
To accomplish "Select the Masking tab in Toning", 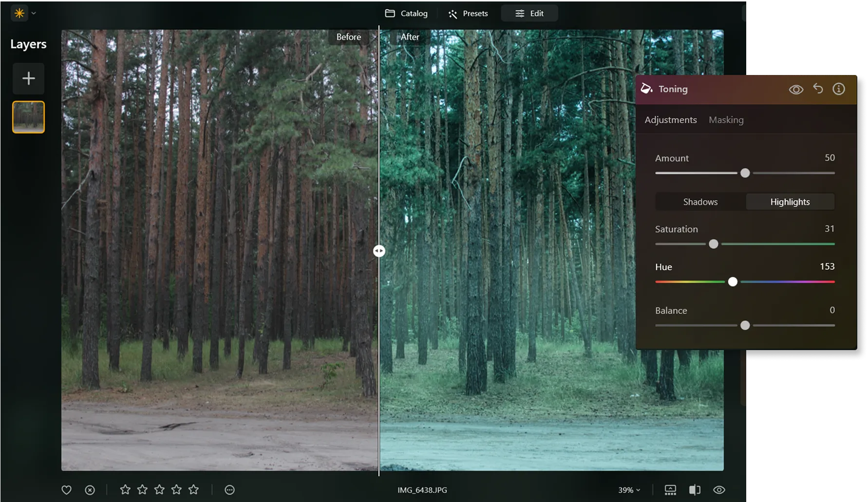I will (x=726, y=120).
